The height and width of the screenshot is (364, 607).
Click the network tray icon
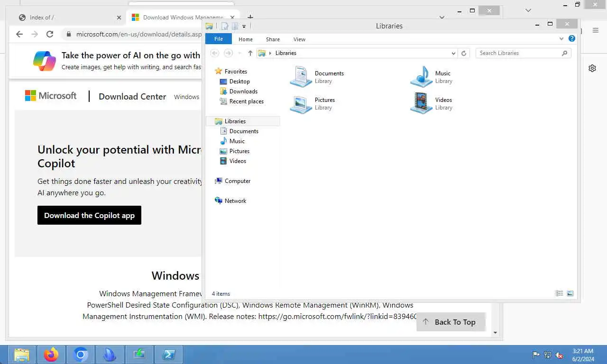point(548,355)
